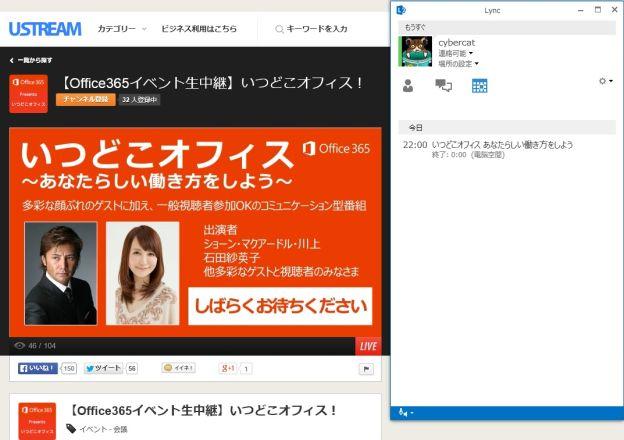Close the Lync window

coord(614,10)
